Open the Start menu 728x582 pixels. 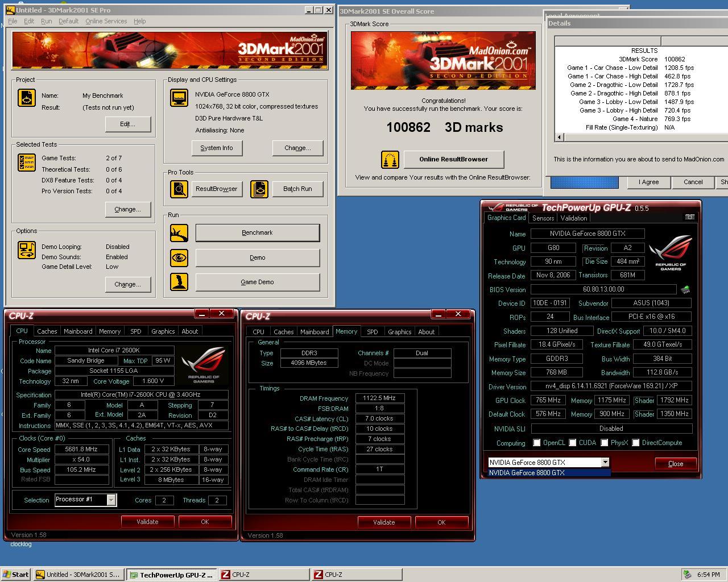[15, 575]
